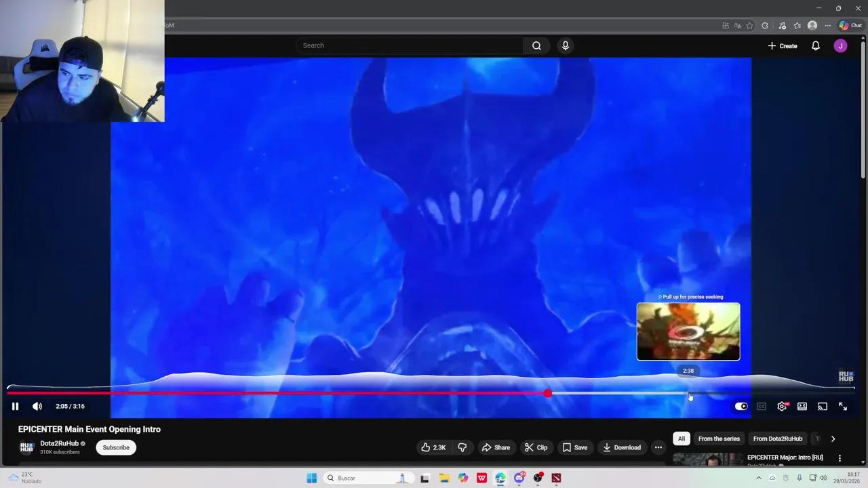The height and width of the screenshot is (488, 868).
Task: Click the microphone icon in system tray
Action: 799,478
